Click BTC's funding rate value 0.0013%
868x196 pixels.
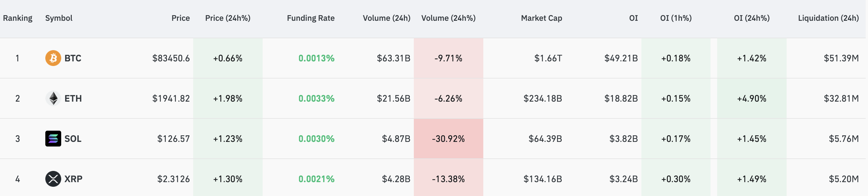point(316,58)
